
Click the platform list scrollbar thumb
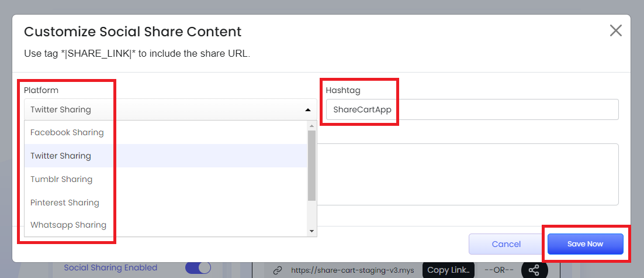(x=311, y=166)
